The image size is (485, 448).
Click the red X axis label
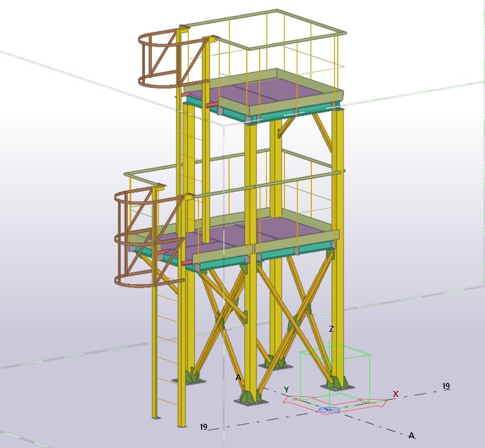396,394
